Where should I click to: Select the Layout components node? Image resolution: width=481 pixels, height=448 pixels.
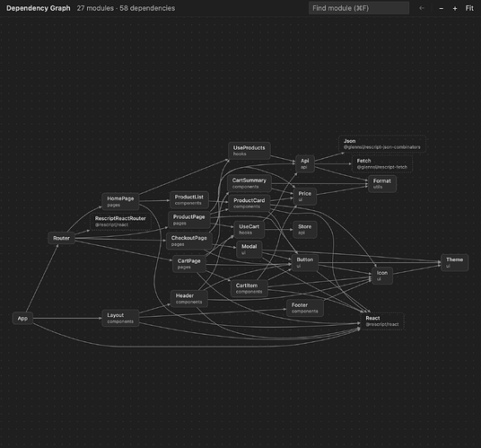(x=120, y=318)
